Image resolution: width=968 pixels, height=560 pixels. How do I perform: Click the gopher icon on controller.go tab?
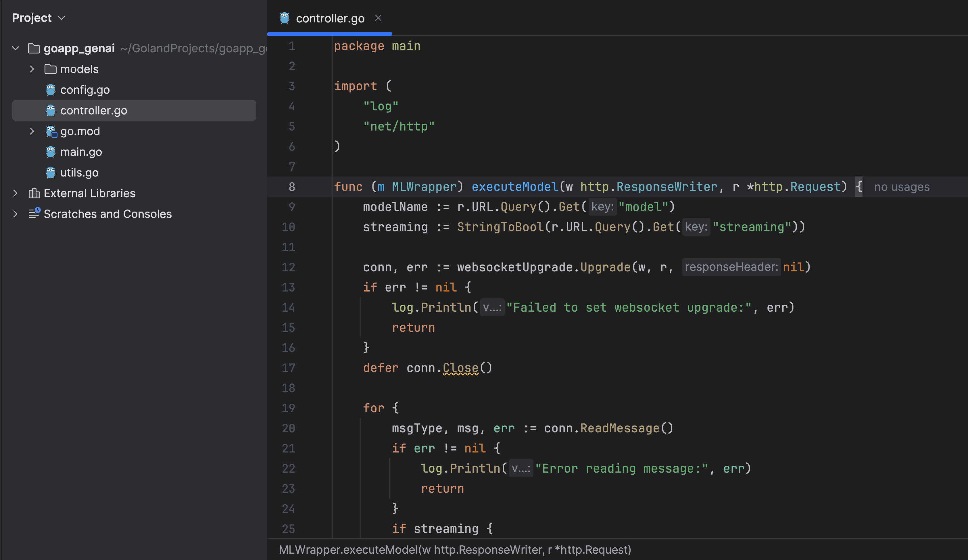pos(285,18)
